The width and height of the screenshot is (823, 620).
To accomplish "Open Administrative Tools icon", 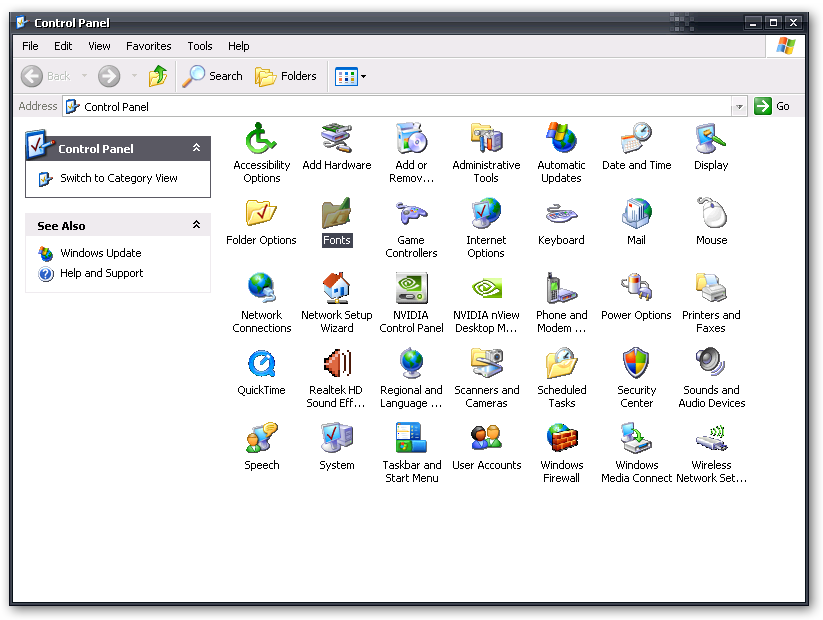I will (487, 139).
